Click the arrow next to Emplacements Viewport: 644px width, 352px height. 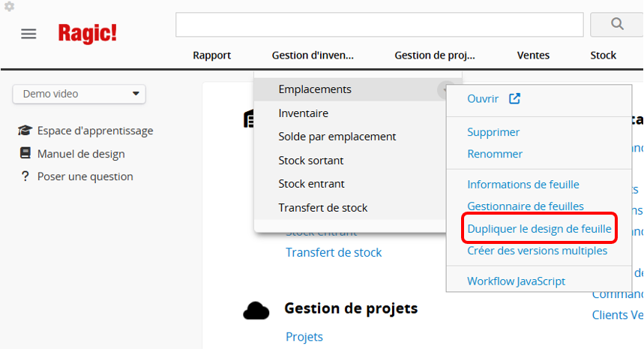pos(445,90)
